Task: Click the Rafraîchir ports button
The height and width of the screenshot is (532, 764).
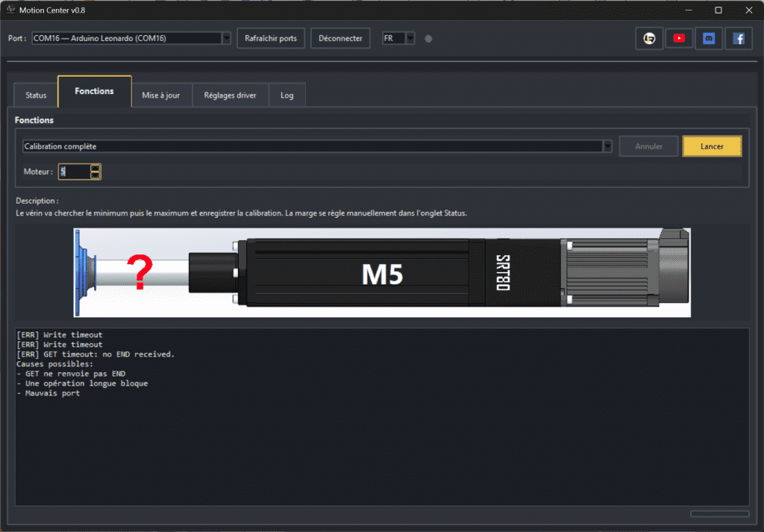Action: (271, 38)
